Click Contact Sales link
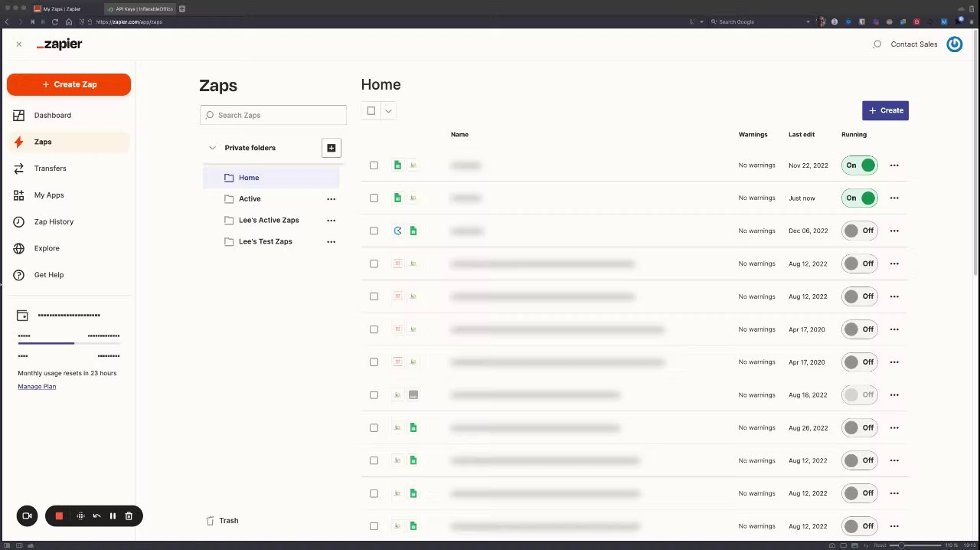 point(914,44)
